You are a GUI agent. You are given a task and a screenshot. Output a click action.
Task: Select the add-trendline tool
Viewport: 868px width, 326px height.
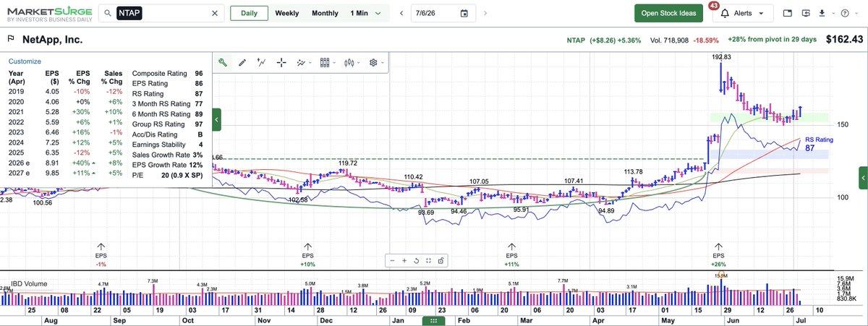[x=262, y=63]
